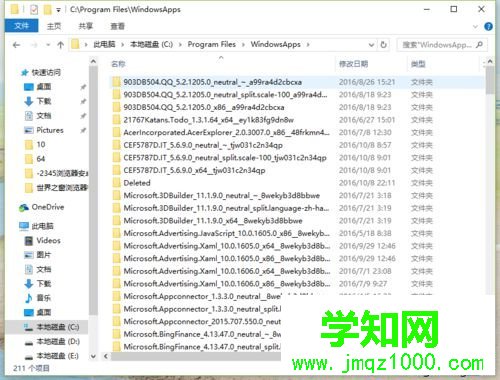Select Microsoft.Advertising.JavaScript folder
The image size is (500, 380).
pos(227,233)
